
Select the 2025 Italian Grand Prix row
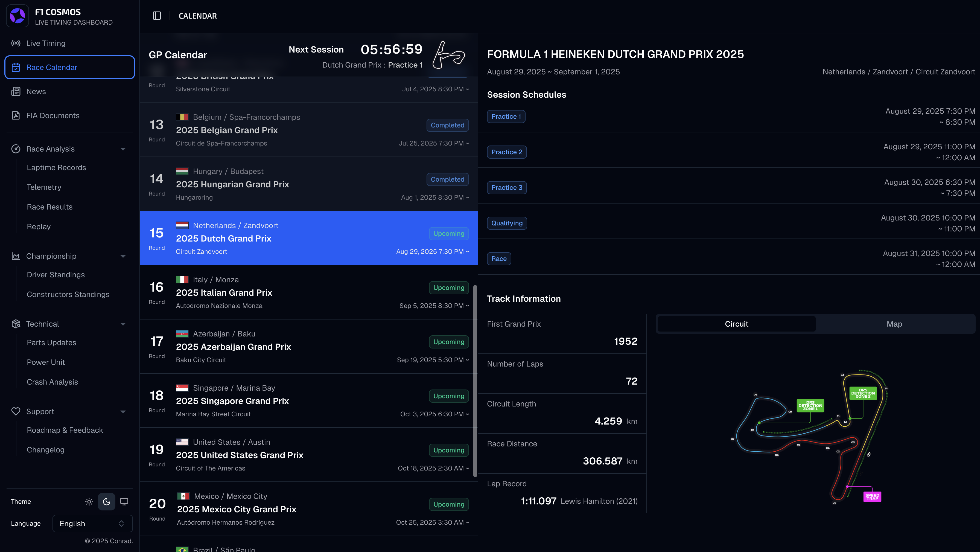(x=308, y=292)
